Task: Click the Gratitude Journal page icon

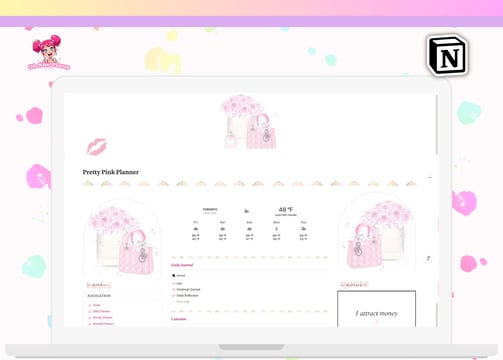Action: (x=173, y=289)
